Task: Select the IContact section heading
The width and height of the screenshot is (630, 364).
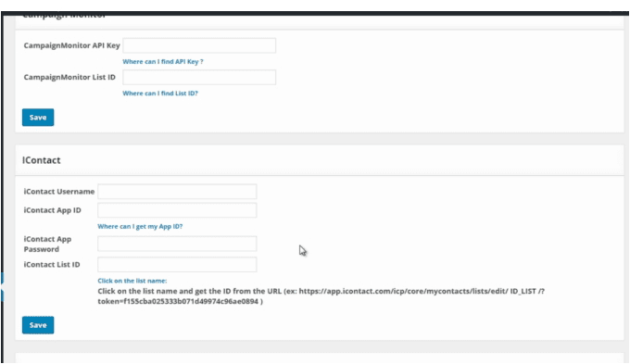Action: click(x=42, y=160)
